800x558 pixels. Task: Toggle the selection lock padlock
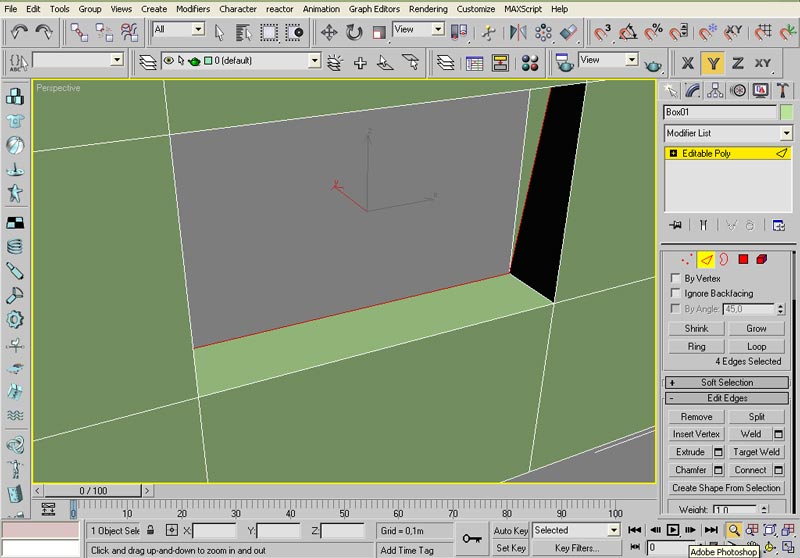click(151, 530)
